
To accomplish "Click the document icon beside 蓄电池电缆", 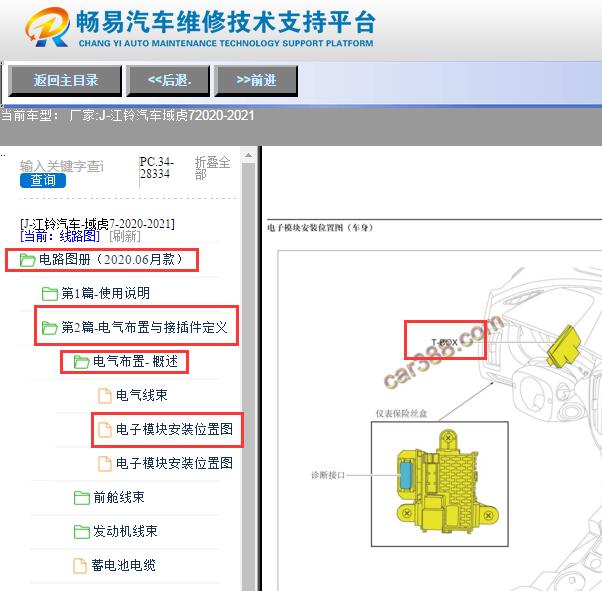I will coord(79,566).
